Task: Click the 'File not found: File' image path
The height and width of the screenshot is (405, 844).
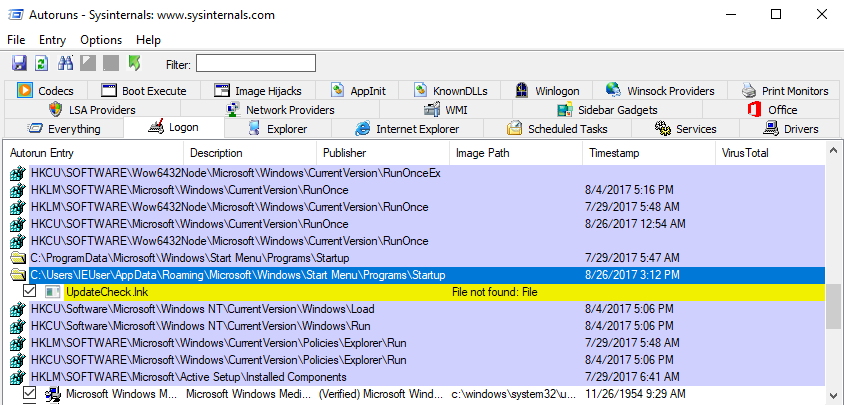Action: [495, 292]
